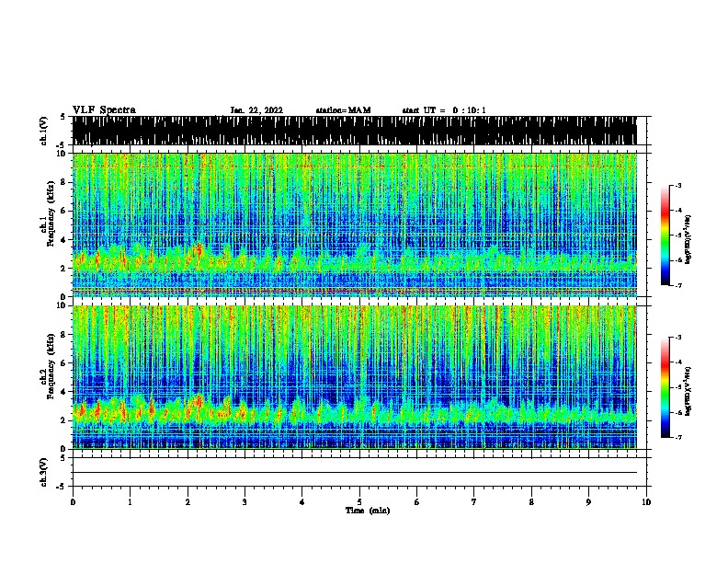The width and height of the screenshot is (728, 563).
Task: Click the ch.1 voltage waveform strip at top
Action: pyautogui.click(x=355, y=131)
